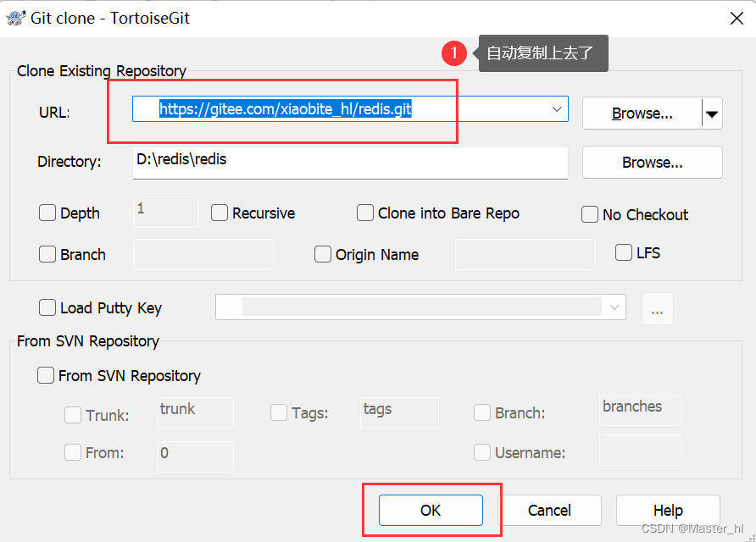The image size is (756, 542).
Task: Enable the Depth checkbox
Action: (47, 213)
